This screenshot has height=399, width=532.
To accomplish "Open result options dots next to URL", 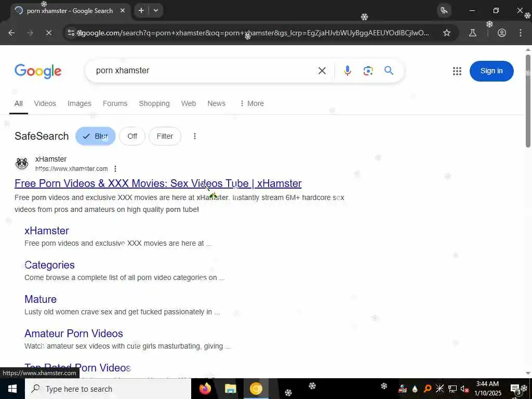I will tap(115, 169).
